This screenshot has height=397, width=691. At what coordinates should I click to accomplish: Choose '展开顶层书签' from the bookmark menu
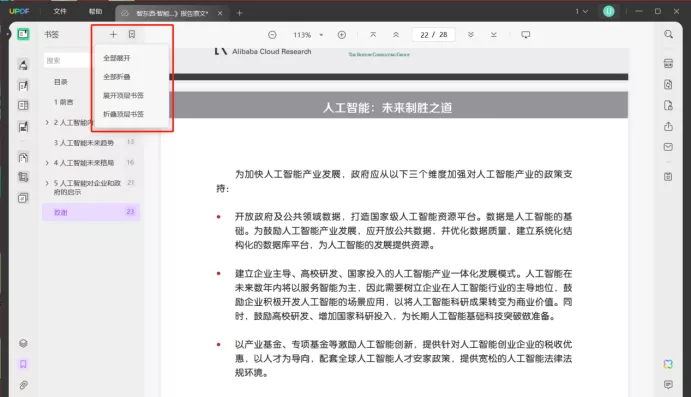point(123,96)
